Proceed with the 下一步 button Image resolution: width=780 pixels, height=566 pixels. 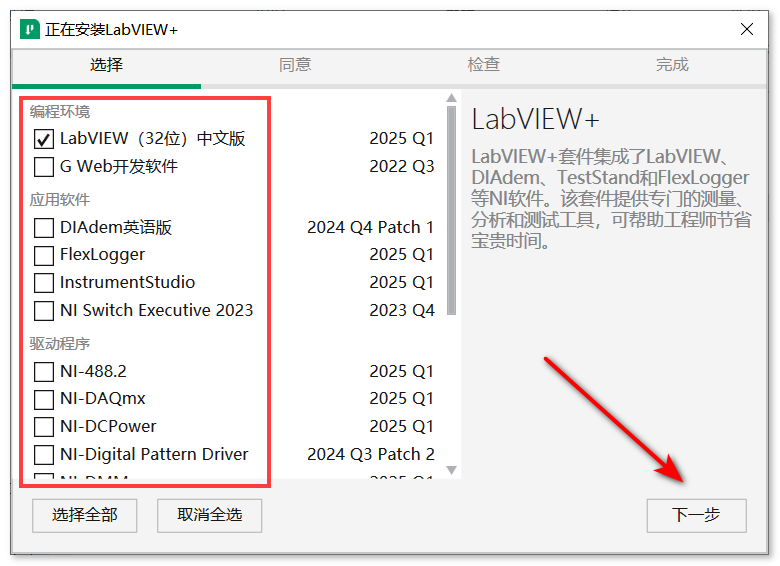click(x=696, y=515)
